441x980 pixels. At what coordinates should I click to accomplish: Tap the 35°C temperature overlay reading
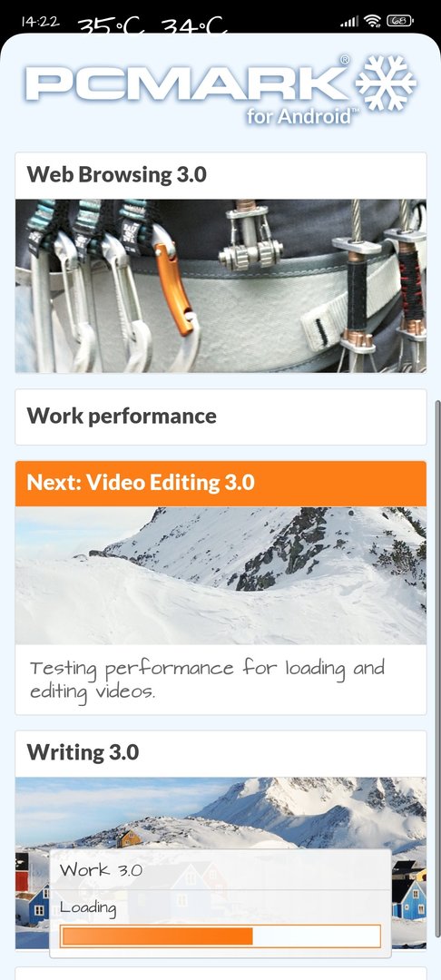coord(111,26)
